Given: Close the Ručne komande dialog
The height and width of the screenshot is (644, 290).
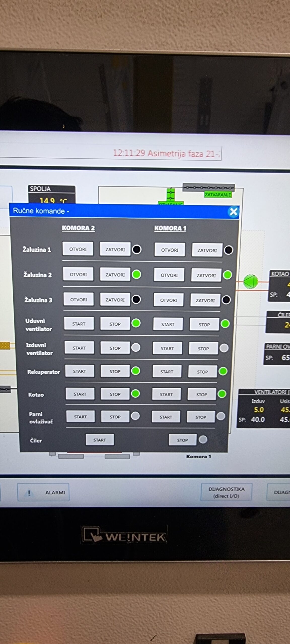Looking at the screenshot, I should 233,212.
